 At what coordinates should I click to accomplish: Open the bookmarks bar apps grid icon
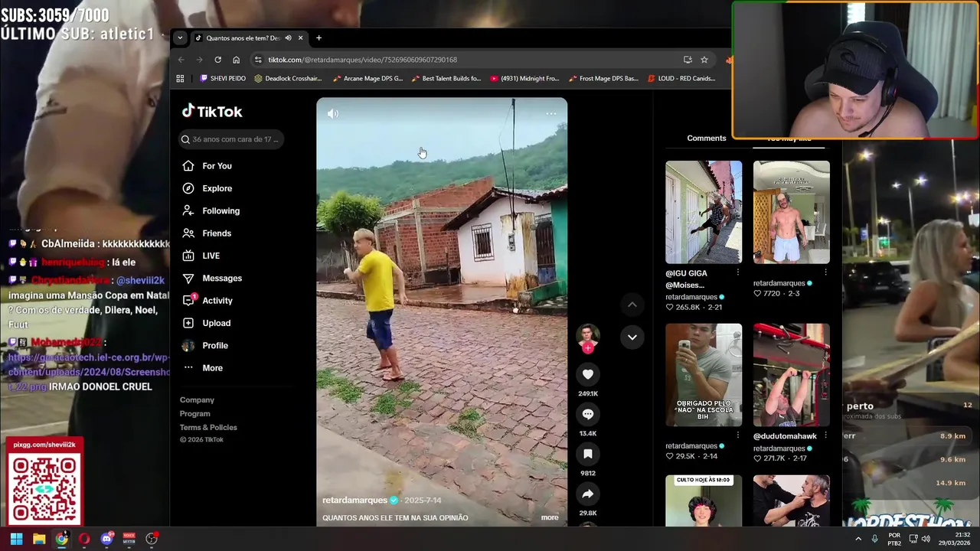(x=181, y=78)
